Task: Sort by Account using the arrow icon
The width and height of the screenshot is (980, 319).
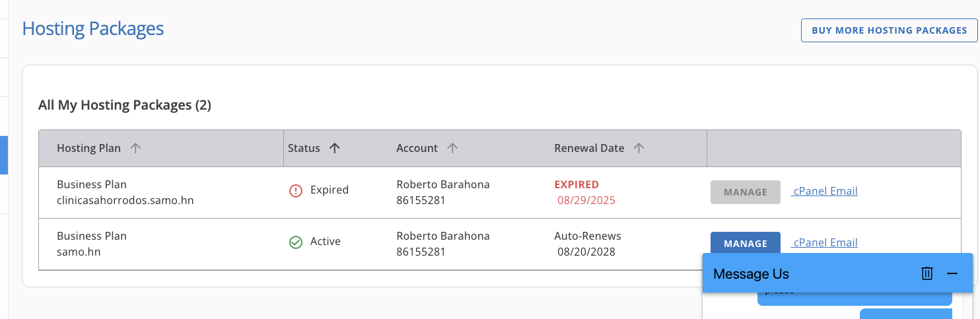Action: click(x=452, y=149)
